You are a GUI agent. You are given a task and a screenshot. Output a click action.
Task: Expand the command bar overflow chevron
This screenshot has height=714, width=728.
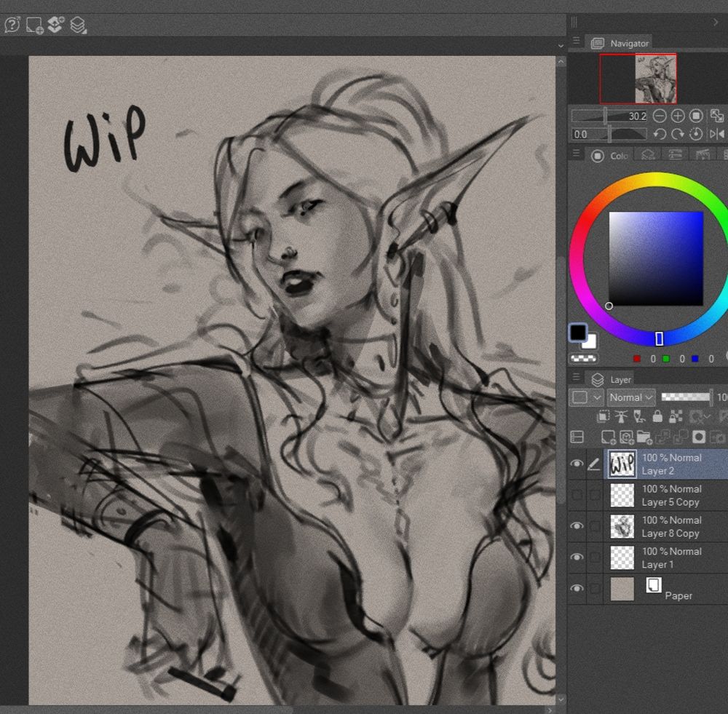tap(561, 46)
